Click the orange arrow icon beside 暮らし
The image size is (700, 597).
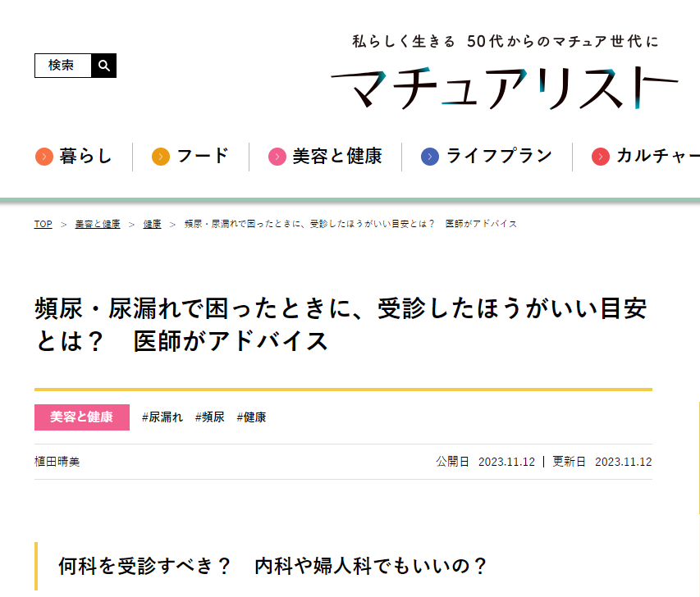tap(44, 157)
